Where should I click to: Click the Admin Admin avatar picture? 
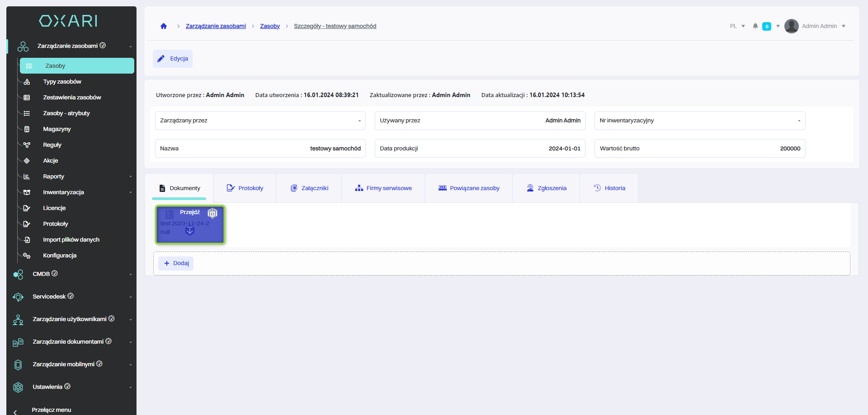(x=791, y=26)
